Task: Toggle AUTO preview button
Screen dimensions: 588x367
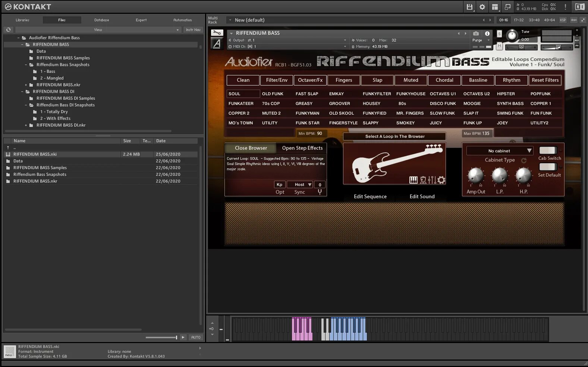Action: [196, 337]
